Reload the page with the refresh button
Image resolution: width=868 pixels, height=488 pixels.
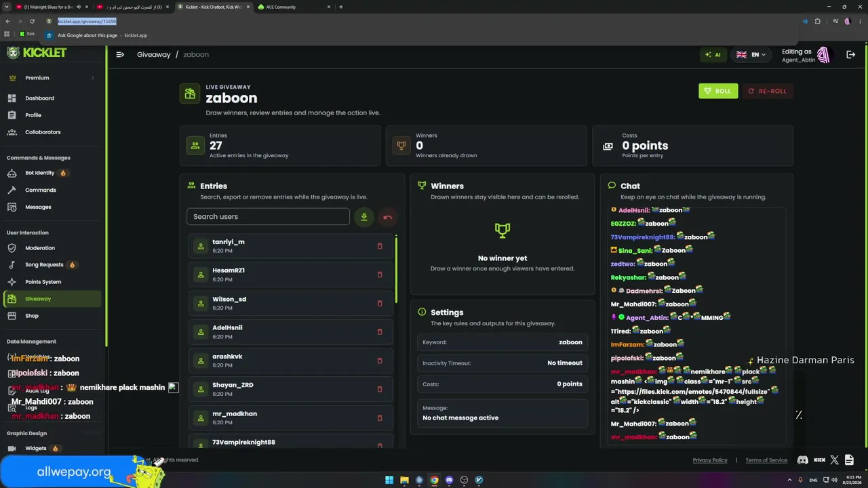[32, 21]
